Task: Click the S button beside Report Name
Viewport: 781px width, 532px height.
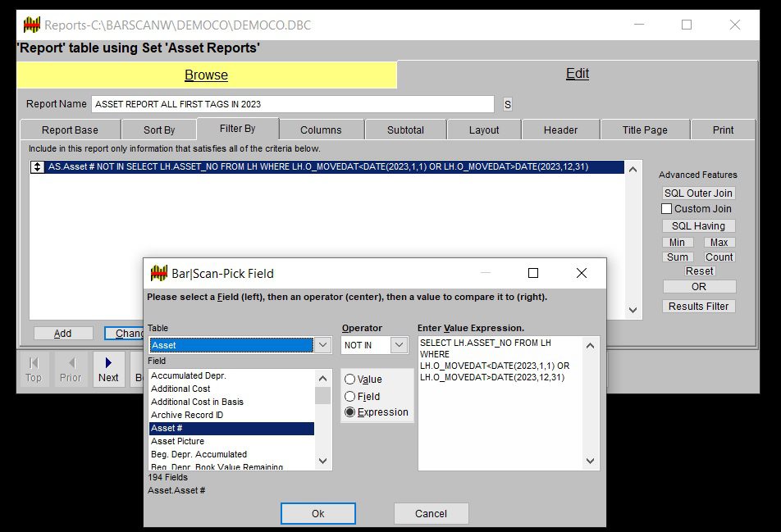Action: click(508, 104)
